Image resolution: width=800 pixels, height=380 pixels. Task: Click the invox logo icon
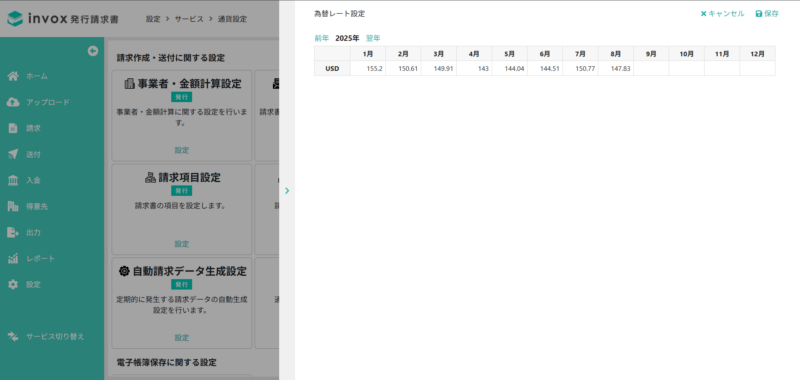point(15,19)
